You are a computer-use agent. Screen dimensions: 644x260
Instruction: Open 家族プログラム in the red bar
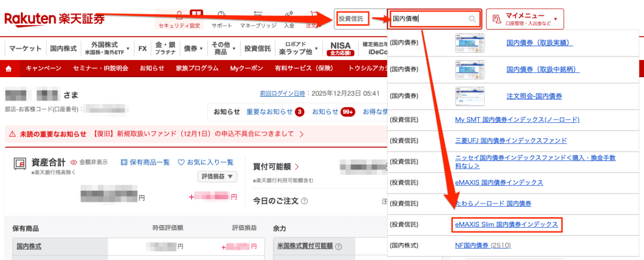point(197,69)
